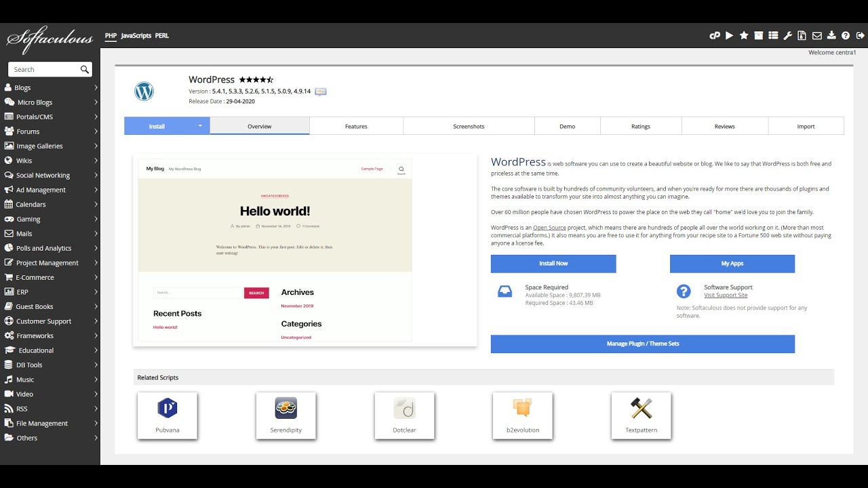Open the Install button dropdown arrow
This screenshot has height=488, width=868.
(200, 126)
